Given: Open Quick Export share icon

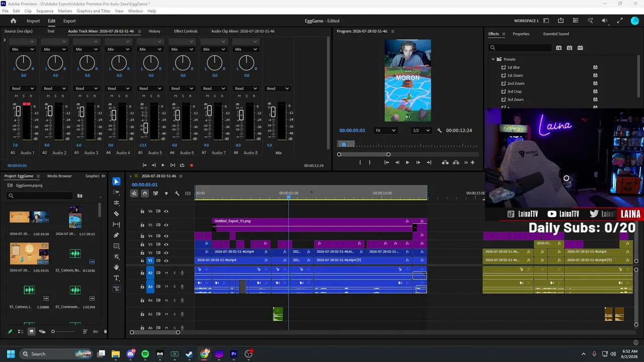Looking at the screenshot, I should click(x=560, y=21).
